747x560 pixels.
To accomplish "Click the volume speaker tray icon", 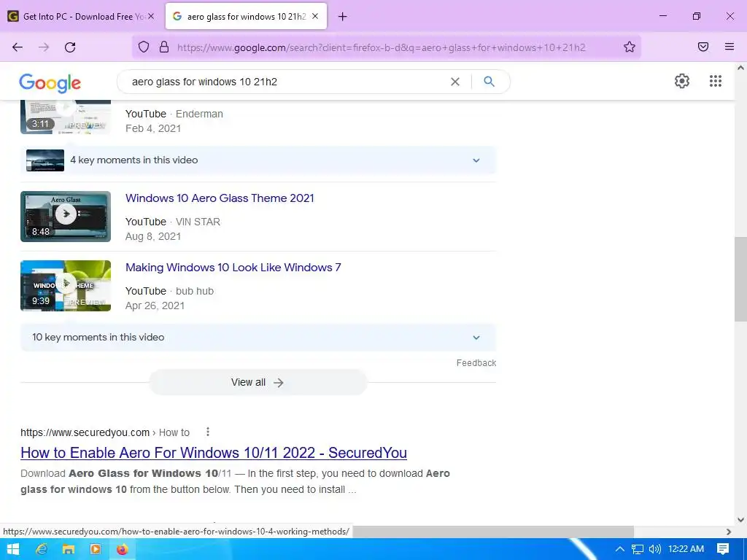I will [655, 549].
